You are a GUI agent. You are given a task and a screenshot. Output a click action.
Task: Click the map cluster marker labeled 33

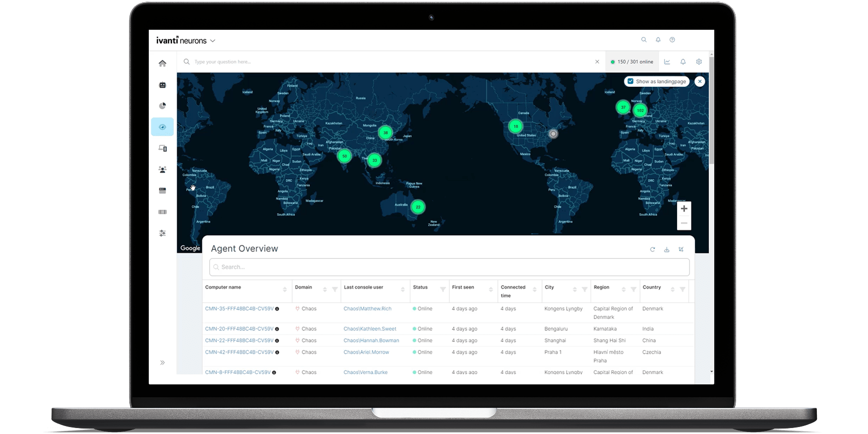click(x=374, y=160)
